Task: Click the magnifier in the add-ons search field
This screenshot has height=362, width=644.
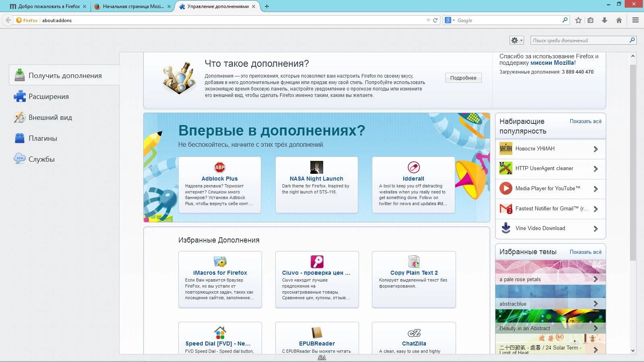Action: (632, 40)
